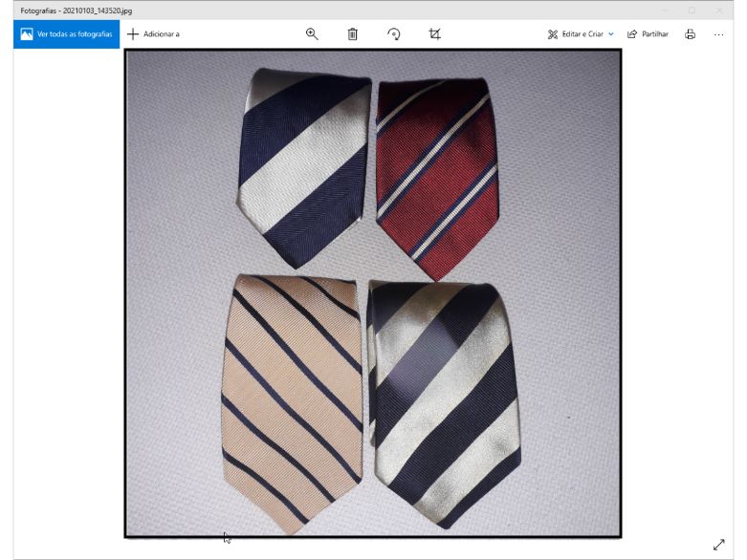Screen dimensions: 747x560
Task: Expand the 'Editar e Criar' dropdown
Action: 581,33
